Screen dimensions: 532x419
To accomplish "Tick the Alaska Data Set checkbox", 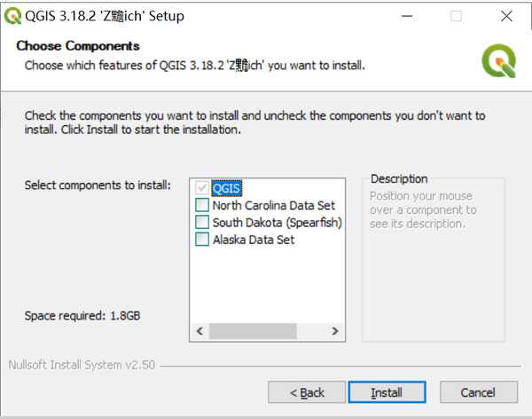I will coord(202,240).
